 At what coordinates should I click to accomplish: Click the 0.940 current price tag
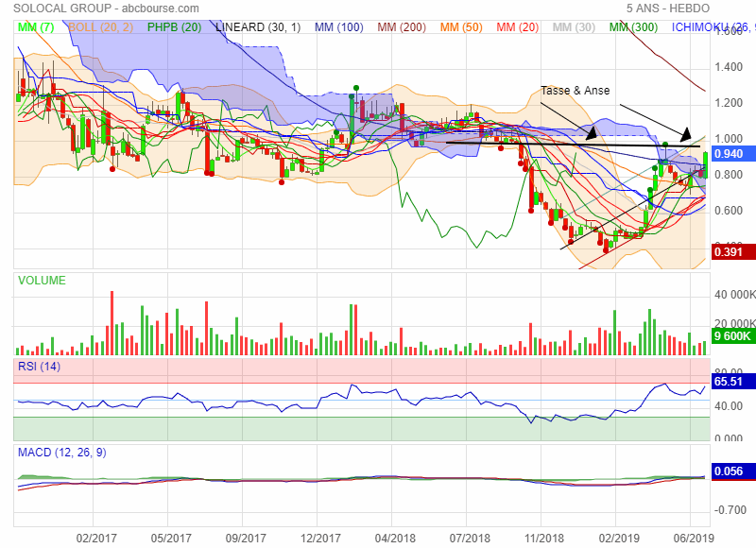[734, 154]
